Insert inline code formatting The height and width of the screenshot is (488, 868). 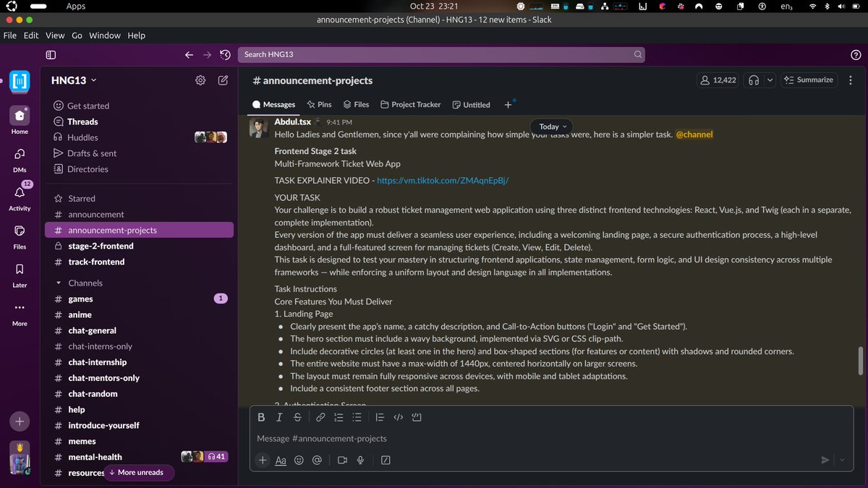tap(398, 417)
